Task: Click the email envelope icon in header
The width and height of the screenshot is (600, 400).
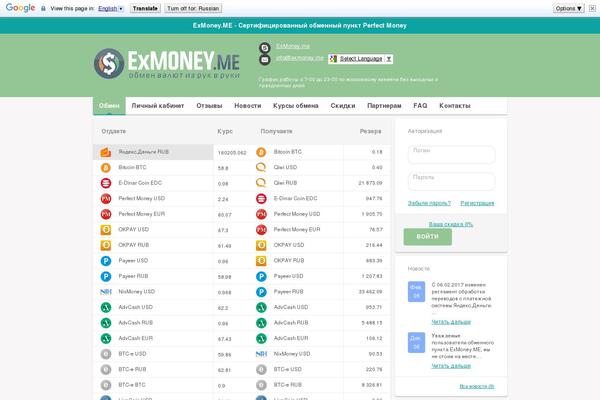Action: coord(264,60)
